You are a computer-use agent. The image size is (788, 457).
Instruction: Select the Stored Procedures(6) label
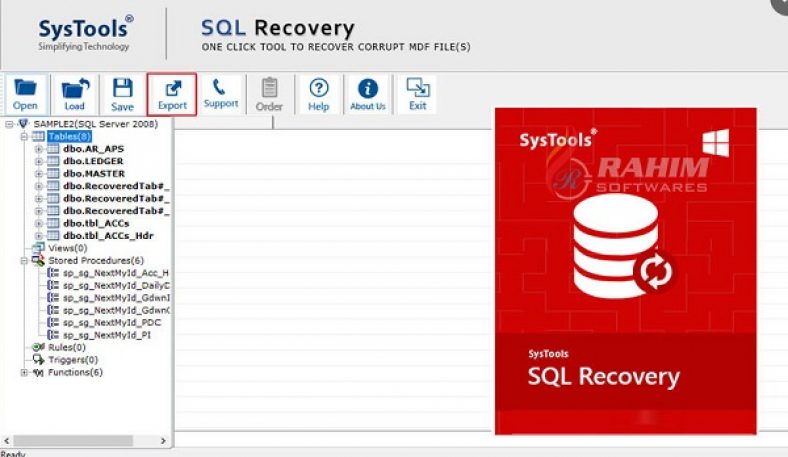point(96,260)
